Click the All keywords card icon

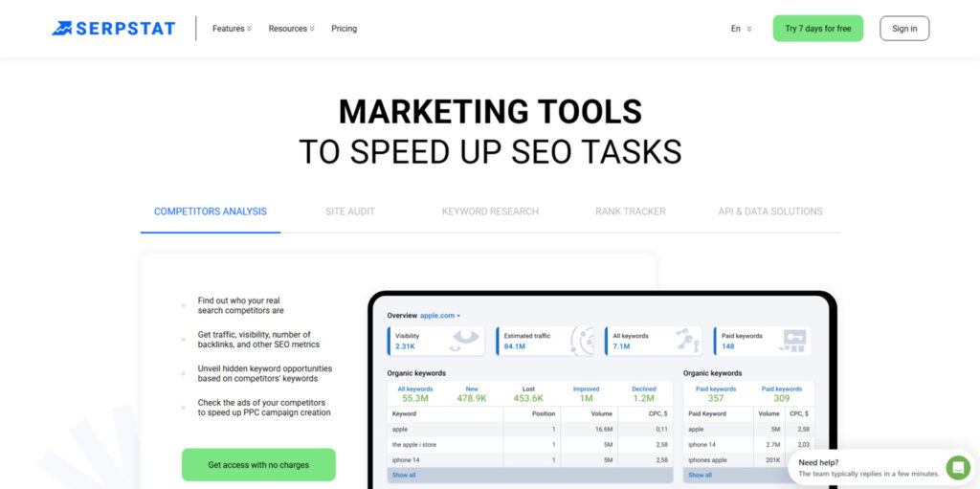point(687,340)
